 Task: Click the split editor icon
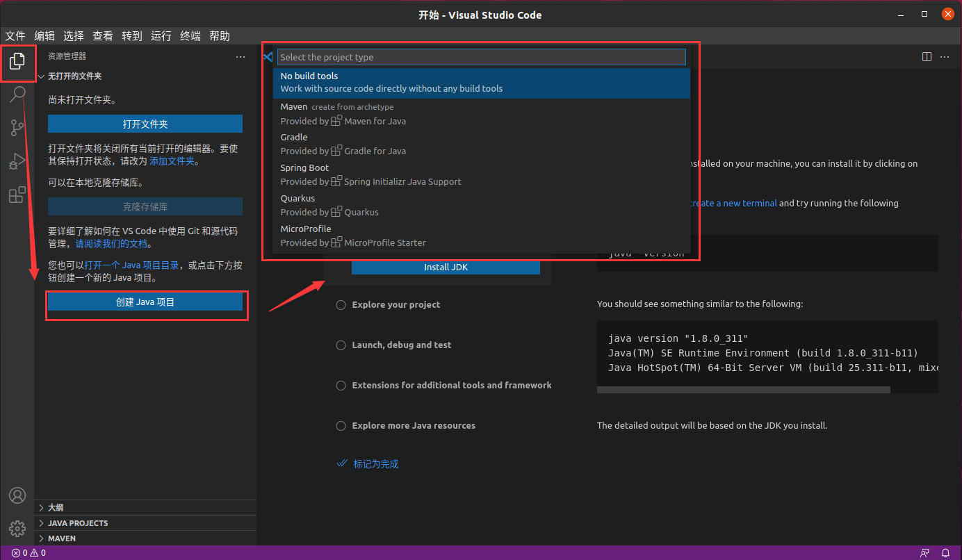(927, 57)
